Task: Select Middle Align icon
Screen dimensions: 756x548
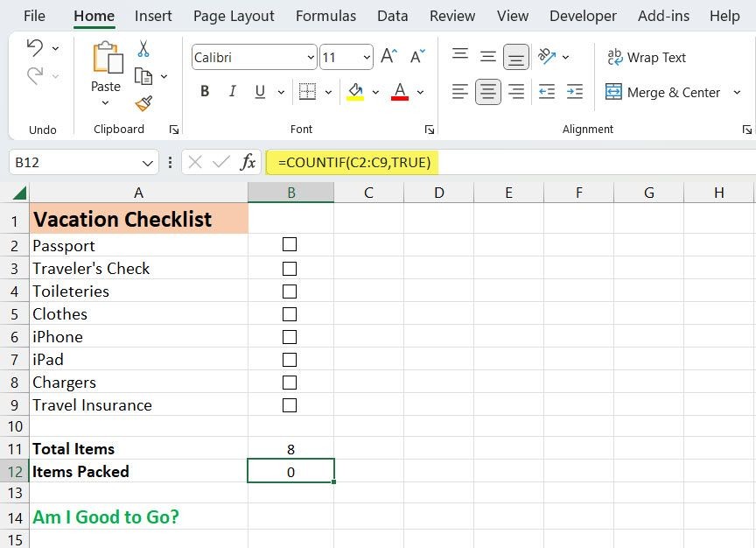Action: 488,57
